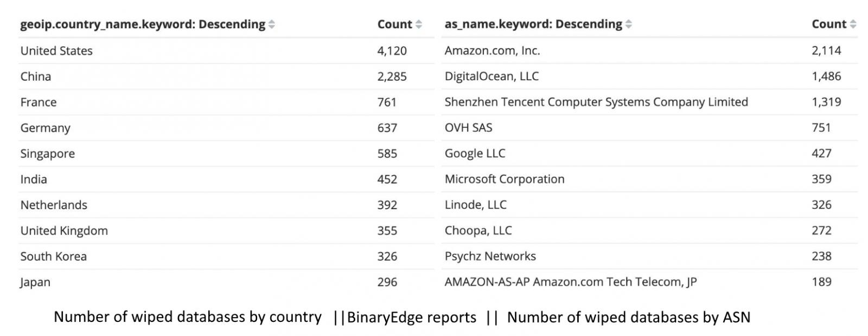Expand the as_name.keyword column header
868x336 pixels.
click(533, 24)
